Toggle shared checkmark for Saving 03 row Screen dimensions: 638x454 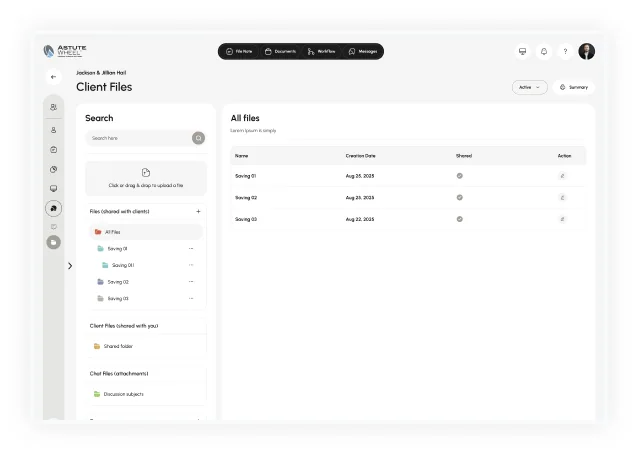click(459, 219)
